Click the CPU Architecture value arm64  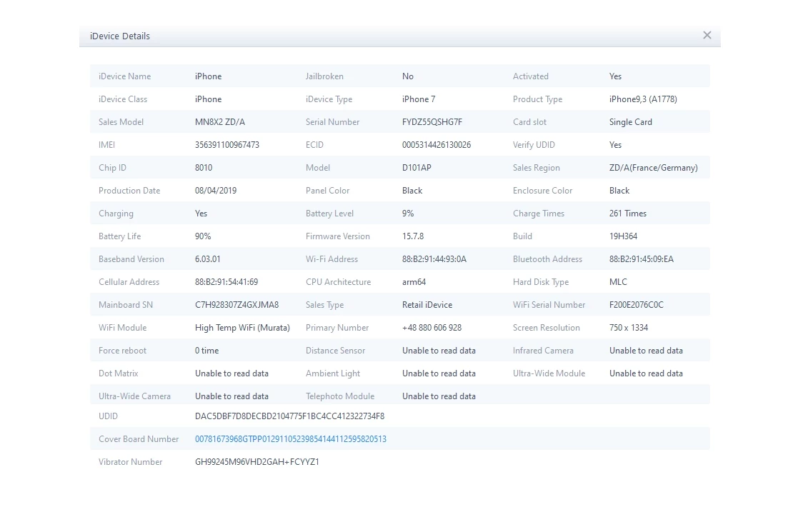tap(414, 282)
